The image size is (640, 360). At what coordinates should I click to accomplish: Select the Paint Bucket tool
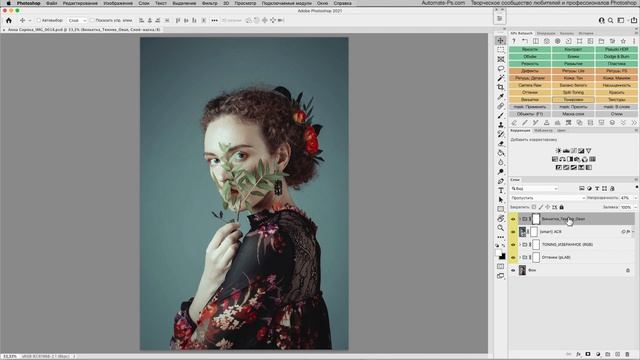click(x=501, y=153)
